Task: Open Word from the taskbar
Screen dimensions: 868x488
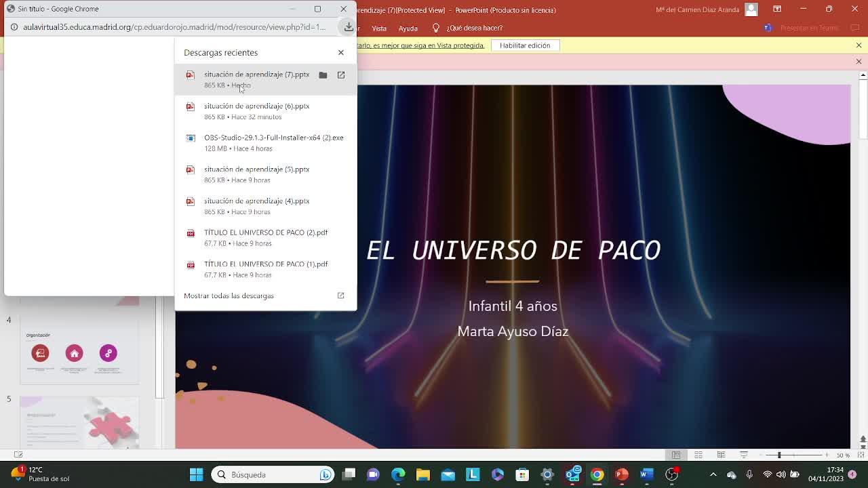Action: 647,474
